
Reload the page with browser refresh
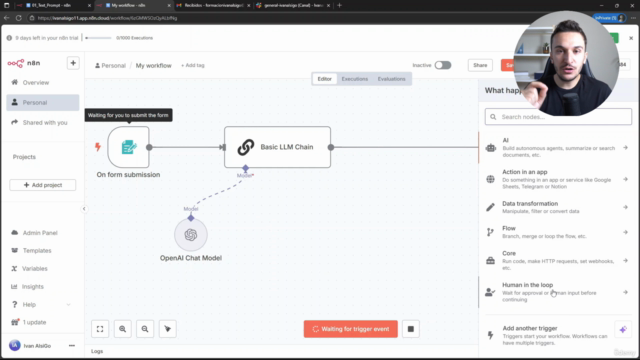pos(19,18)
